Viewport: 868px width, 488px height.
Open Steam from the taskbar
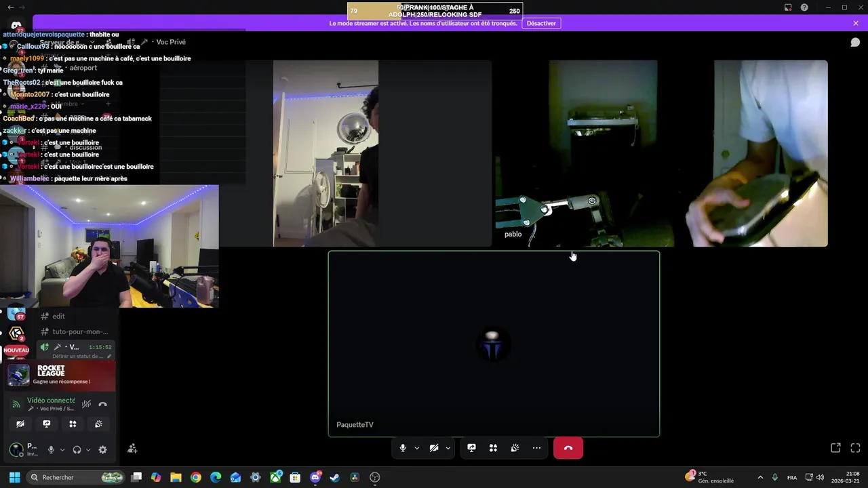[x=334, y=477]
